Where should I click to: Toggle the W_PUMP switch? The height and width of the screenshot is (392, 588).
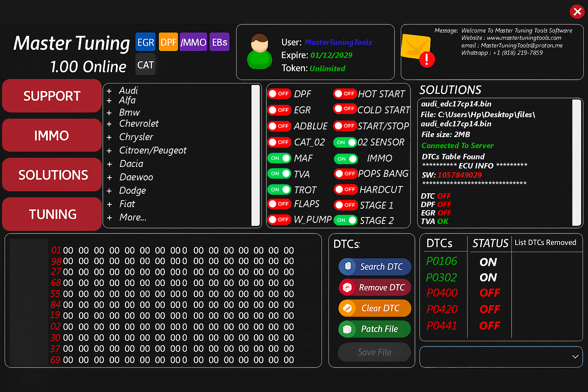coord(279,219)
